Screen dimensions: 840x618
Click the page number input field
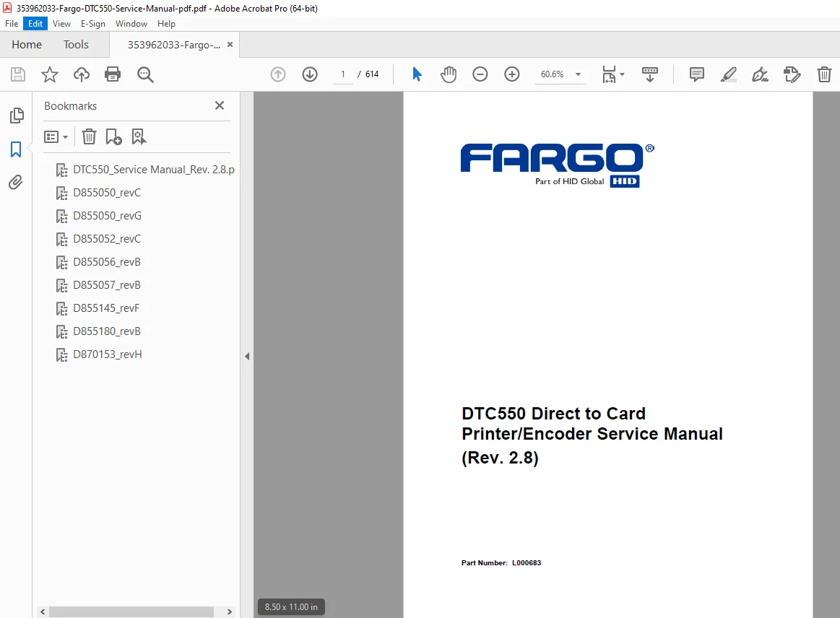point(343,74)
